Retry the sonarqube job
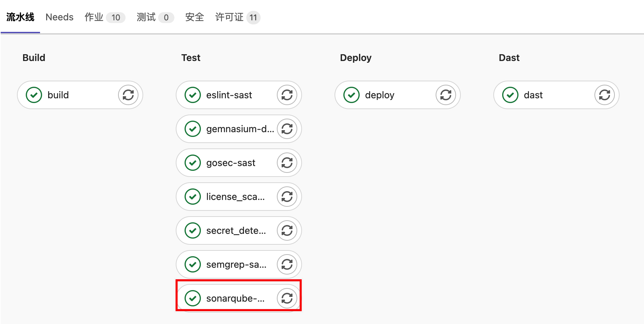644x324 pixels. tap(287, 298)
